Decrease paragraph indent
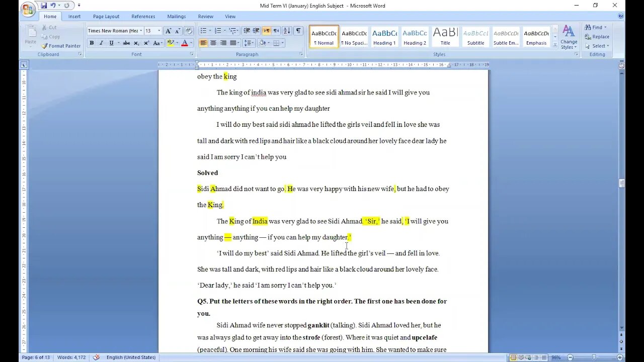 click(247, 31)
